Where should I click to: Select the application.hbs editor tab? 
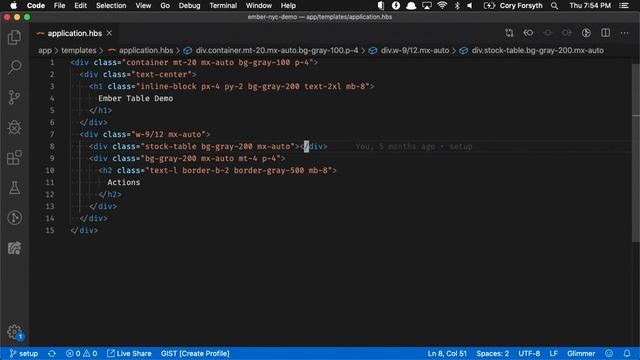click(75, 33)
